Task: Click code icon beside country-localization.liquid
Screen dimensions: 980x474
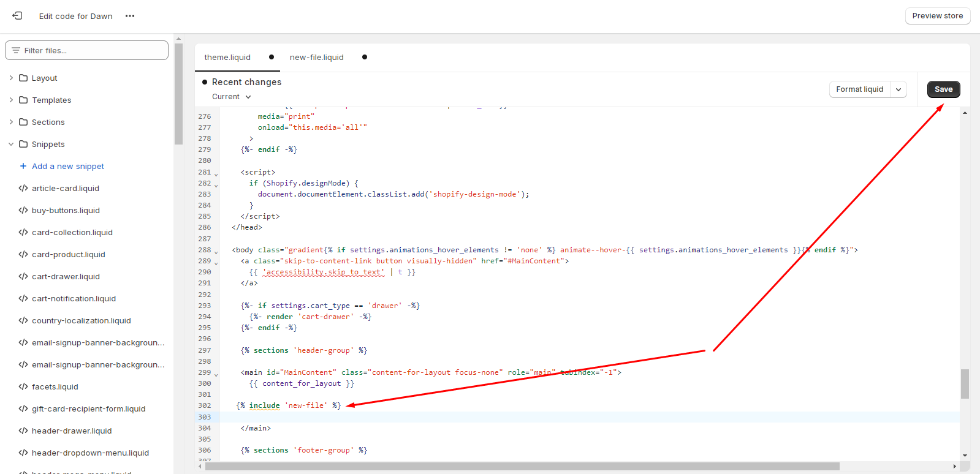Action: [x=23, y=320]
